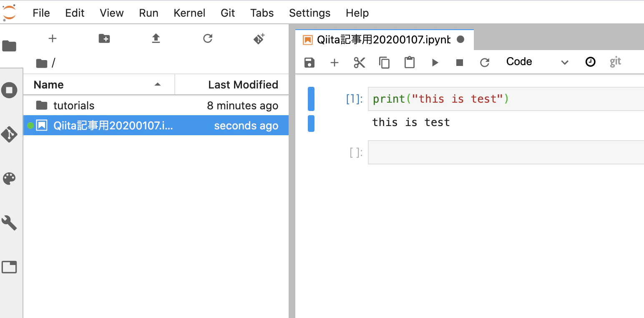Sort files by Last Modified column
The height and width of the screenshot is (318, 644).
coord(232,85)
